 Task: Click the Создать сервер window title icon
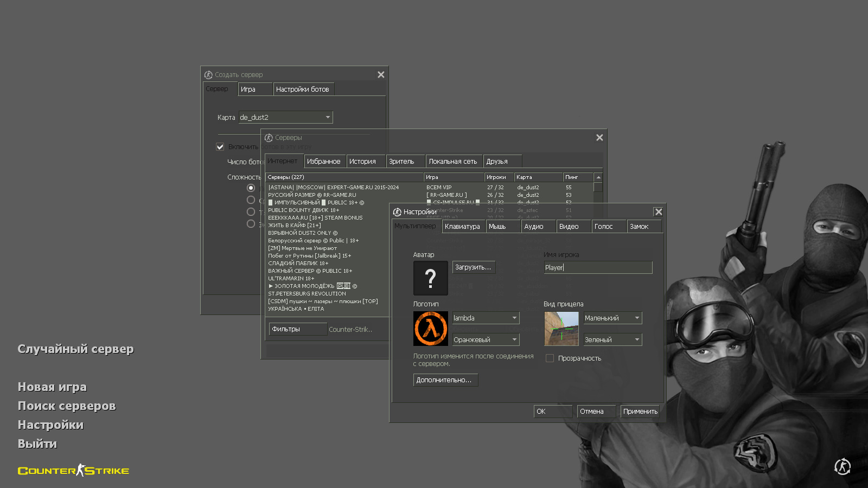coord(208,75)
